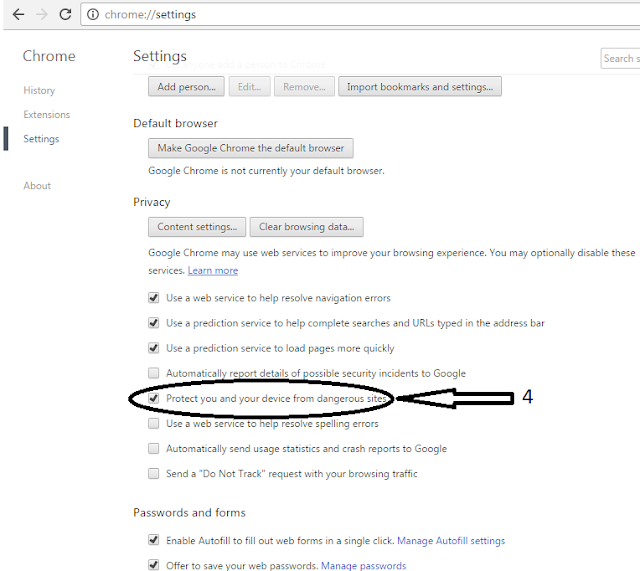640x571 pixels.
Task: Select Settings in the sidebar
Action: coord(41,139)
